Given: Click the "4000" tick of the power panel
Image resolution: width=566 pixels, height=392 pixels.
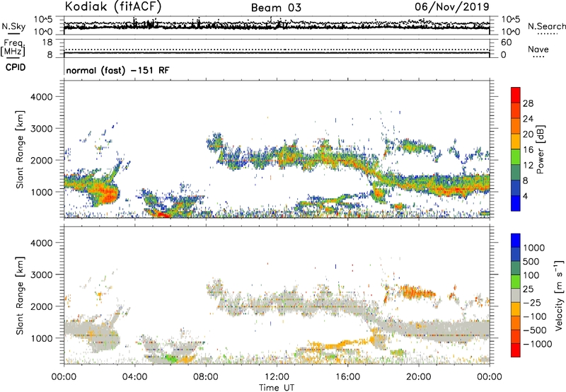Looking at the screenshot, I should click(x=41, y=97).
